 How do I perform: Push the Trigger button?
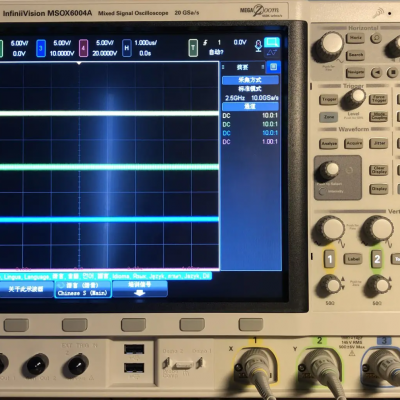click(329, 99)
